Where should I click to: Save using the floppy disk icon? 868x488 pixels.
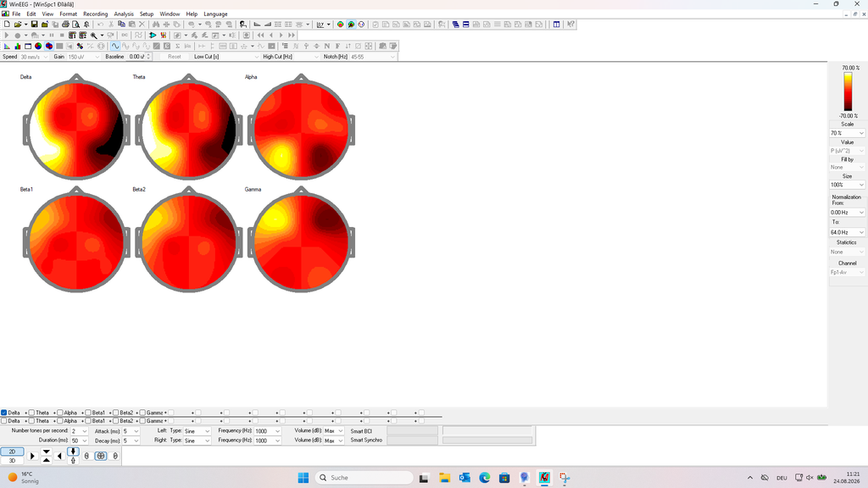34,25
